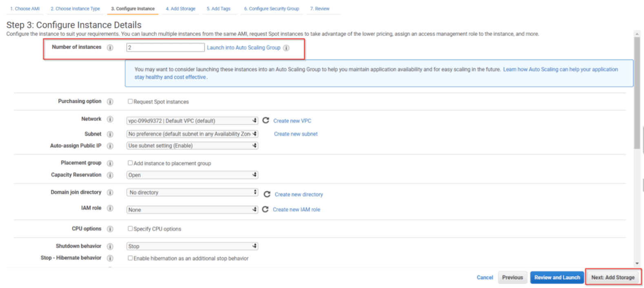Screen dimensions: 644x288
Task: Click the vertical scrollbar on the right
Action: tap(637, 94)
